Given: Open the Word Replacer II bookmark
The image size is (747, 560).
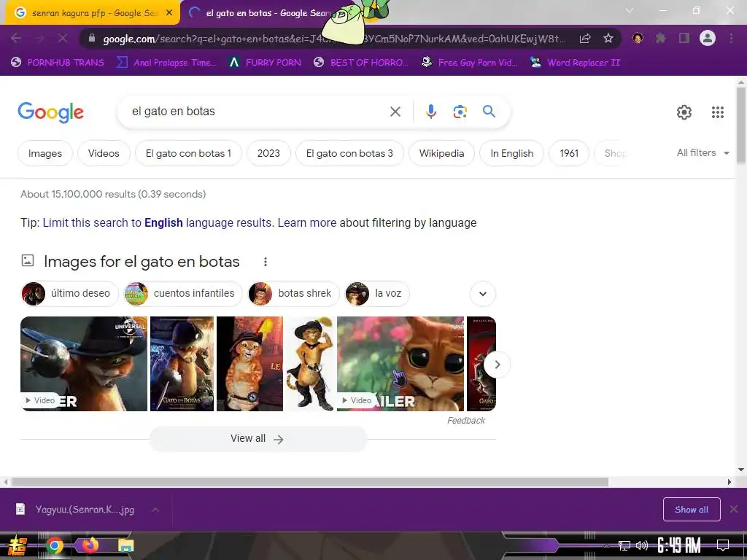Looking at the screenshot, I should point(575,63).
